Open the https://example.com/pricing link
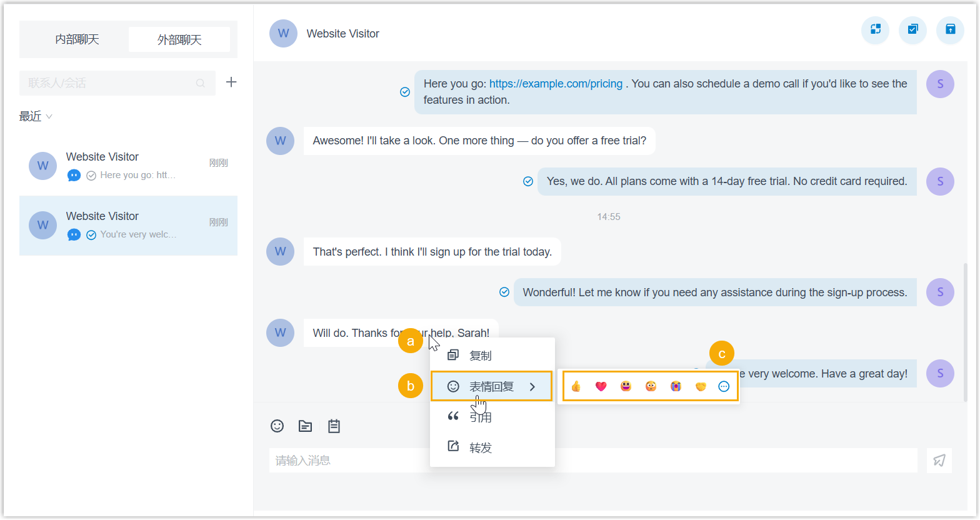The image size is (980, 520). tap(556, 84)
